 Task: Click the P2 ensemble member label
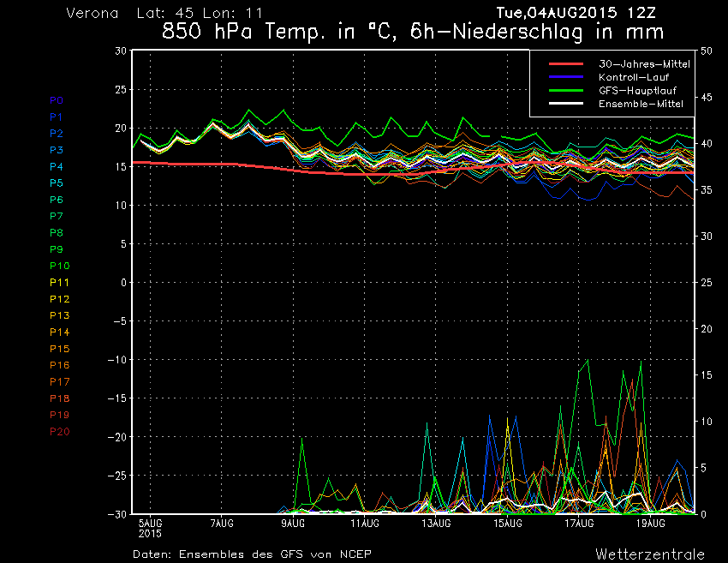pyautogui.click(x=57, y=134)
